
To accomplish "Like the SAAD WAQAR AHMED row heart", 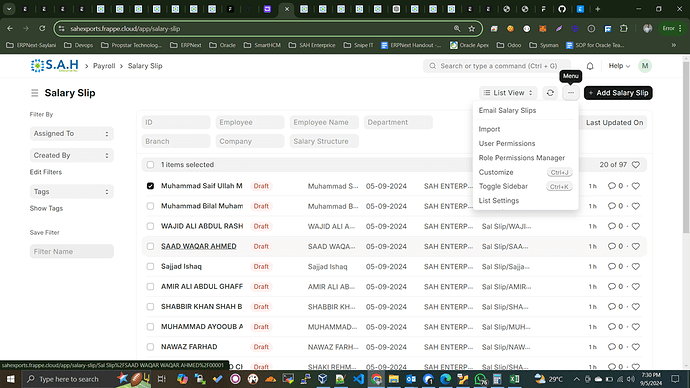I will click(x=636, y=246).
